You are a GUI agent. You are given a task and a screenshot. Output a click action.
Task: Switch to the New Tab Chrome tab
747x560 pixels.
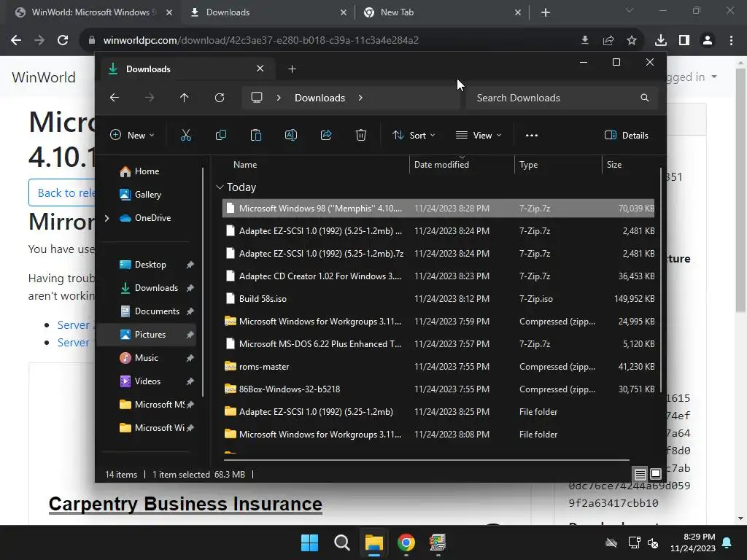pyautogui.click(x=442, y=12)
